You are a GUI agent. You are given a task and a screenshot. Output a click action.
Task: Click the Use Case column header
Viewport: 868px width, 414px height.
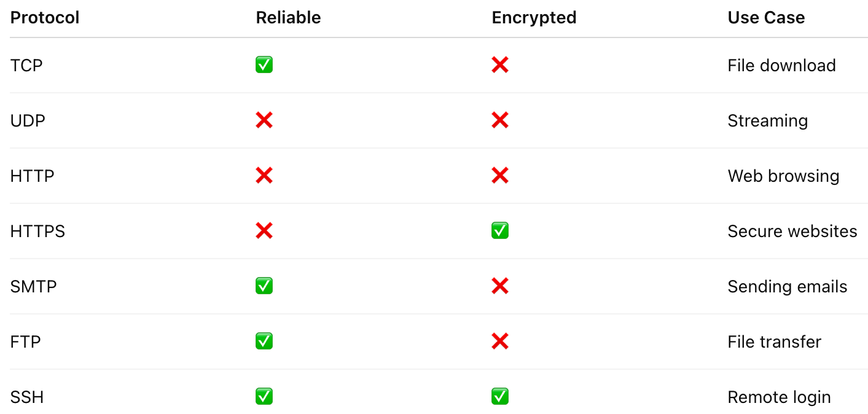pyautogui.click(x=766, y=17)
